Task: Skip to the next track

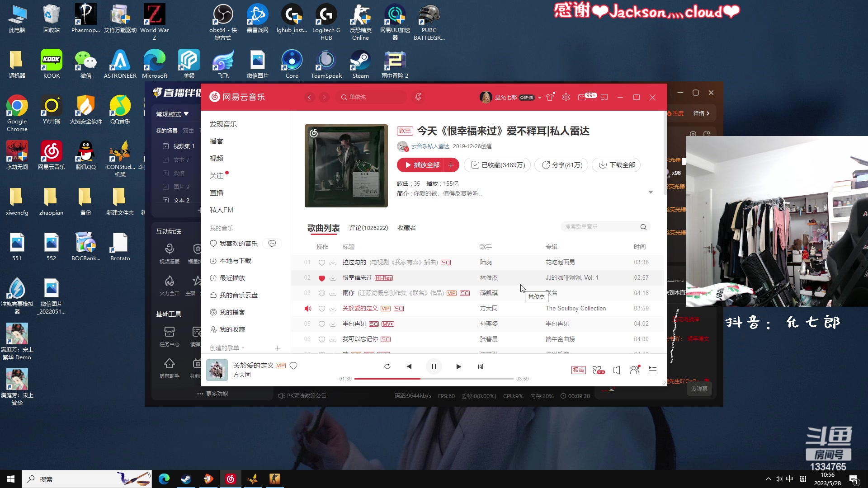Action: [x=458, y=366]
